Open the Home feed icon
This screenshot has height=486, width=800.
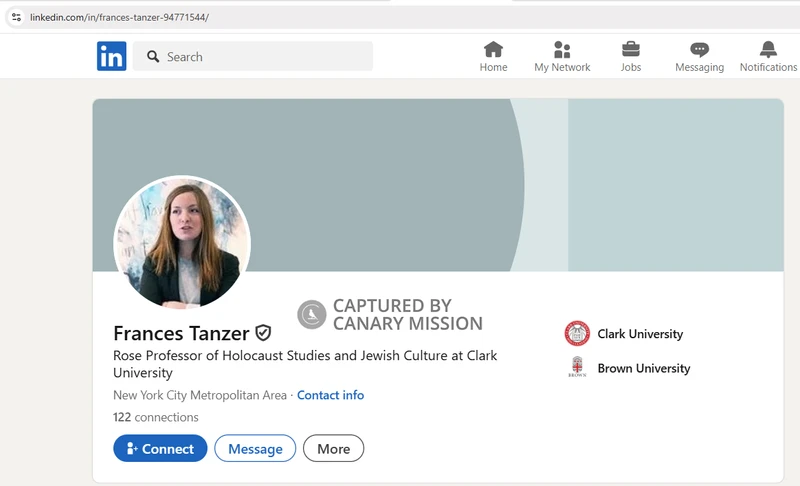[x=493, y=50]
